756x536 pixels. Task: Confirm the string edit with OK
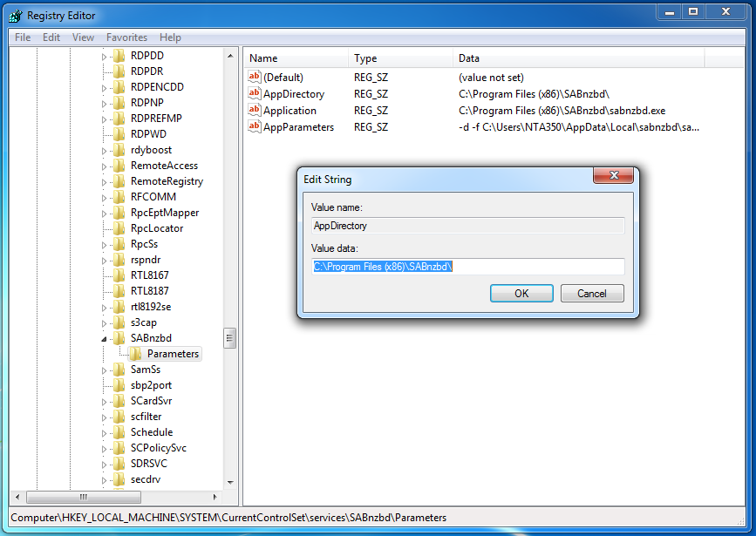coord(521,293)
